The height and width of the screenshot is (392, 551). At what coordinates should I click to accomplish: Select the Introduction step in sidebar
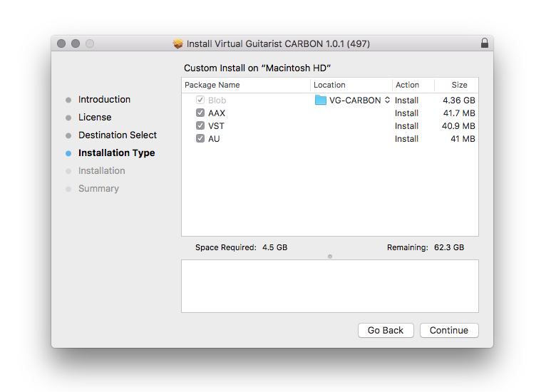tap(104, 100)
